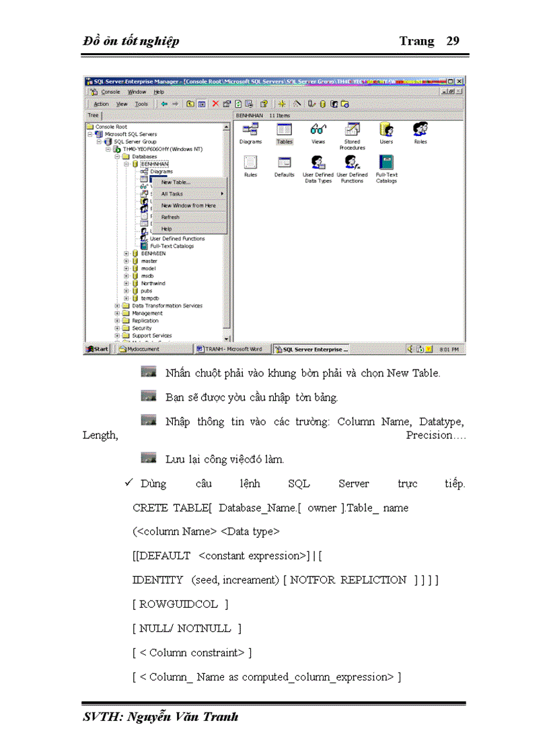Image resolution: width=549 pixels, height=756 pixels.
Task: Switch to TRANH Microsoft Word taskbar button
Action: pyautogui.click(x=229, y=349)
